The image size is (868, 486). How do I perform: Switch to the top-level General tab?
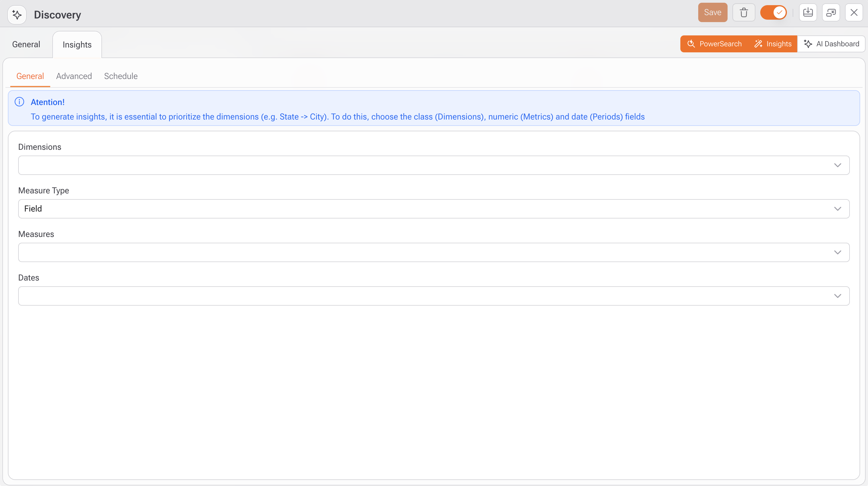point(26,44)
